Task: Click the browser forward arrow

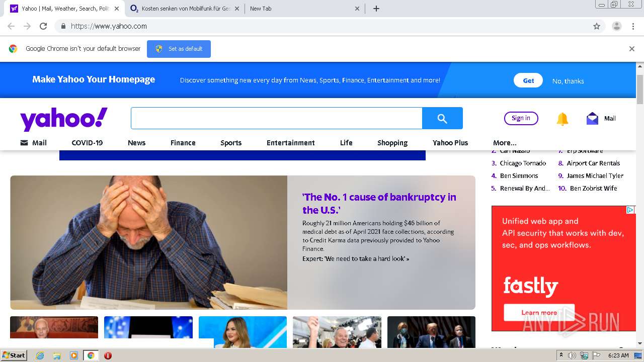Action: (27, 26)
